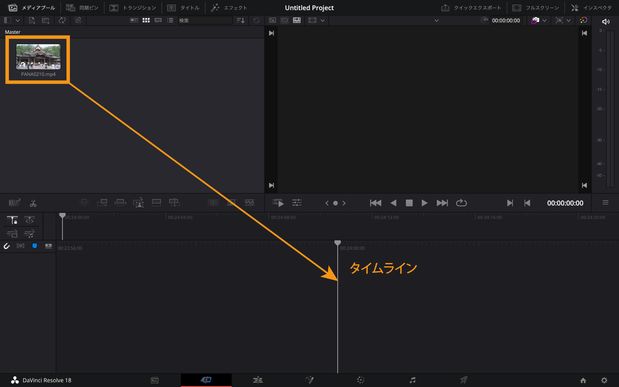Expand the dropdown beside the proxy icon
619x387 pixels.
point(568,20)
